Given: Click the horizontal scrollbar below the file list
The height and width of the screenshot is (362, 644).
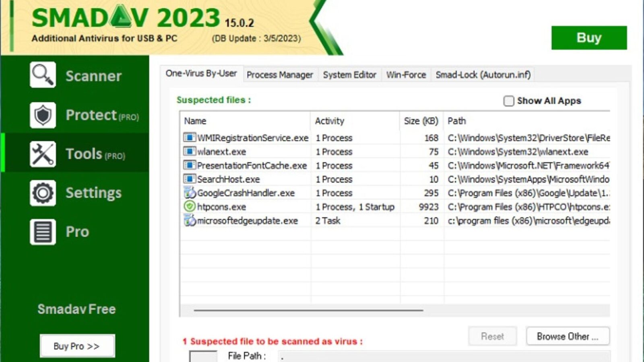Looking at the screenshot, I should (310, 311).
